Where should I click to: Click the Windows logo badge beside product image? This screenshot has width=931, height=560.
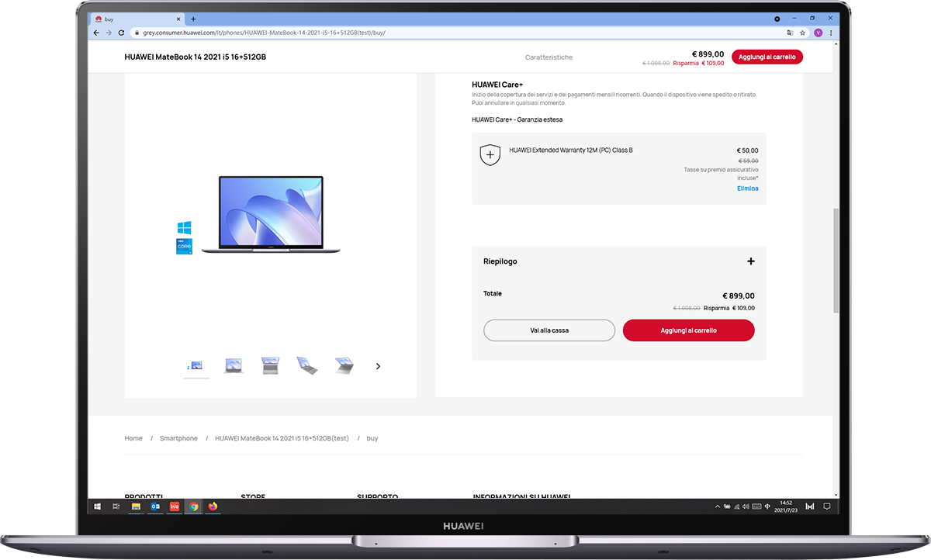184,228
